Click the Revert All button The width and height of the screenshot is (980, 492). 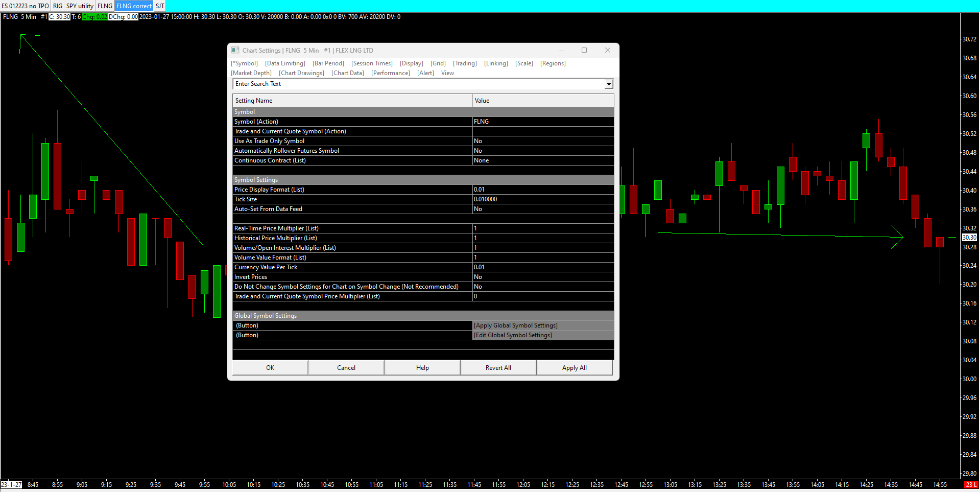(x=498, y=368)
